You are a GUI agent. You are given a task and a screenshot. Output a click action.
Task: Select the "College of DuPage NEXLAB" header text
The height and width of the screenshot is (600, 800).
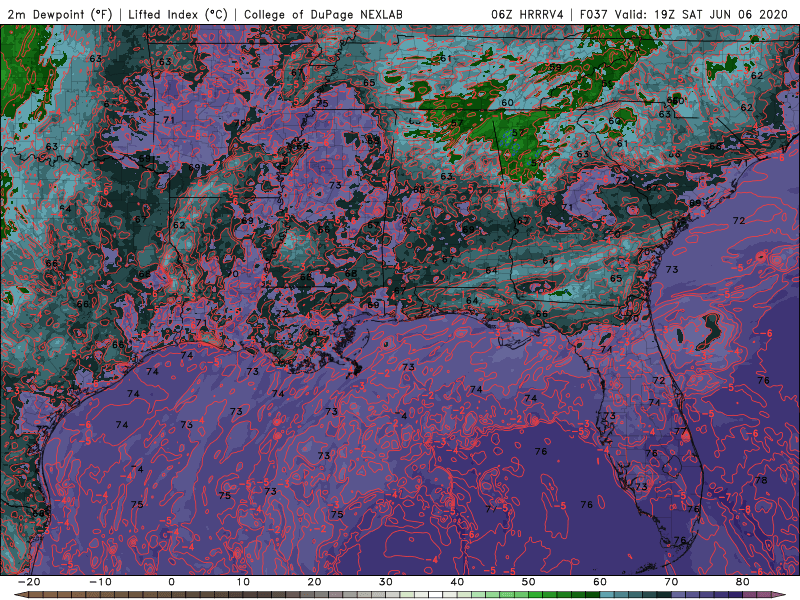tap(323, 14)
